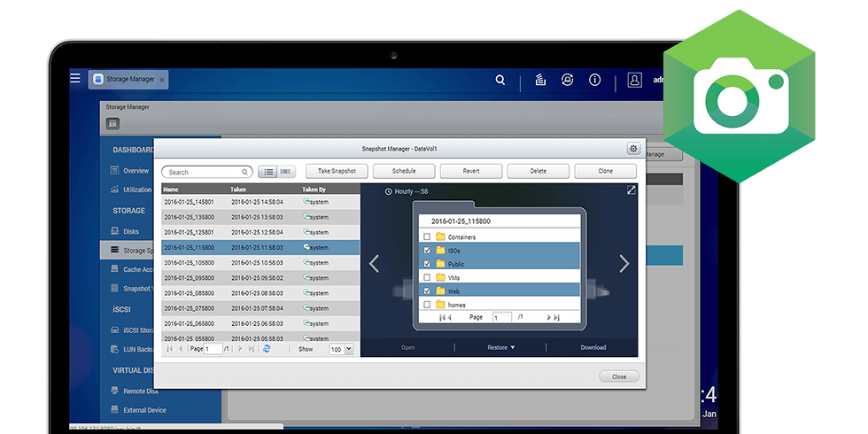Show previous snapshot with left arrow
Image resolution: width=868 pixels, height=434 pixels.
point(374,264)
